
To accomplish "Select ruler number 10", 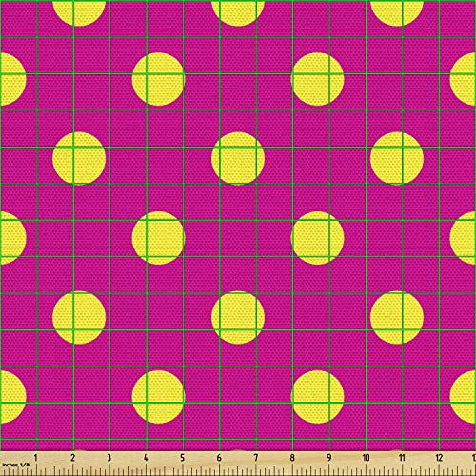I will click(x=366, y=458).
